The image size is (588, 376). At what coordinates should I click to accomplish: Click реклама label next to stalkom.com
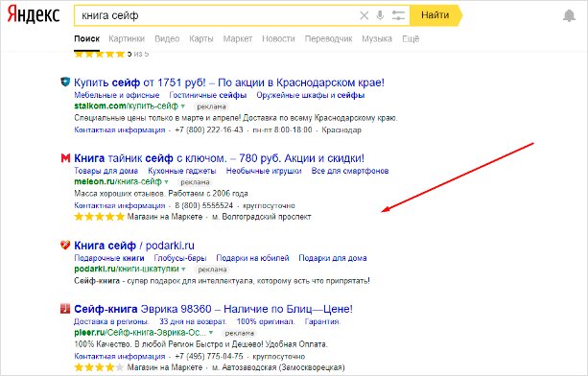point(211,106)
